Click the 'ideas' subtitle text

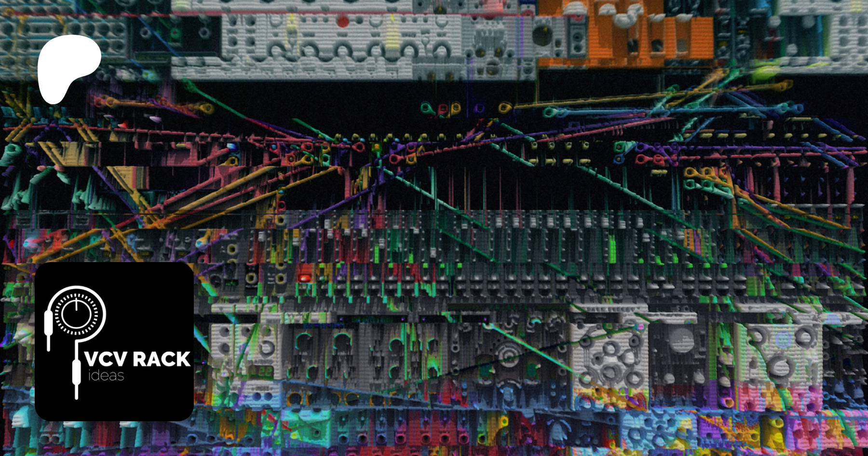(106, 376)
